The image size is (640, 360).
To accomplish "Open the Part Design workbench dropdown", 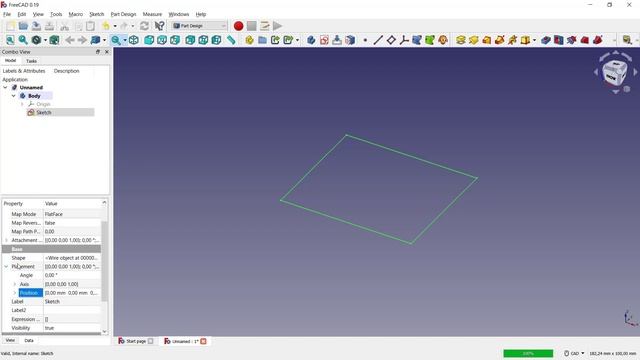I will 199,26.
